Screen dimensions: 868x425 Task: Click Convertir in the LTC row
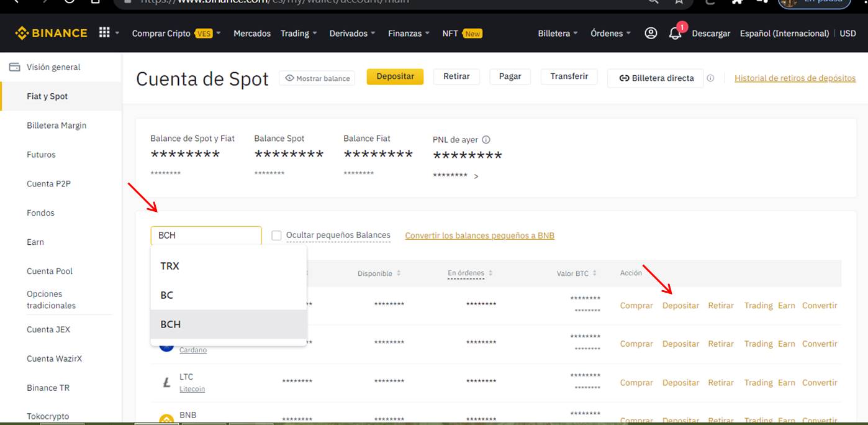[820, 383]
